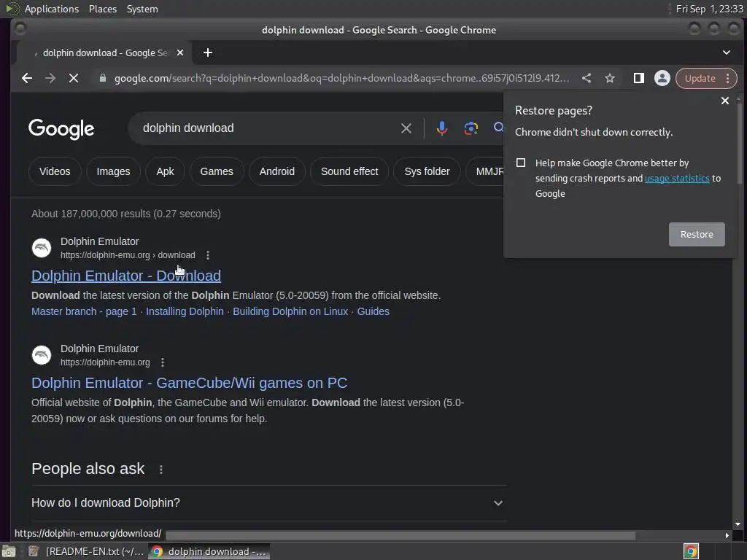Click the Google logo
Screen dimensions: 747x560
click(61, 128)
